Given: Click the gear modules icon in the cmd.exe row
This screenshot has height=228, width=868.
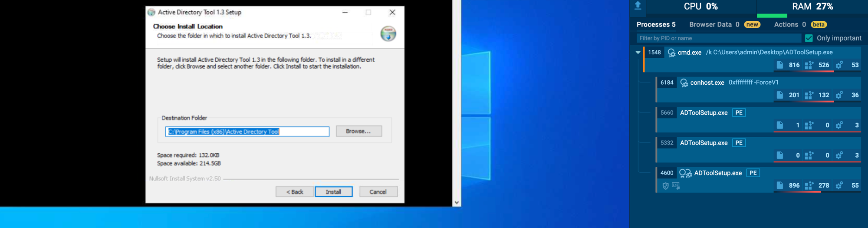Looking at the screenshot, I should point(839,65).
